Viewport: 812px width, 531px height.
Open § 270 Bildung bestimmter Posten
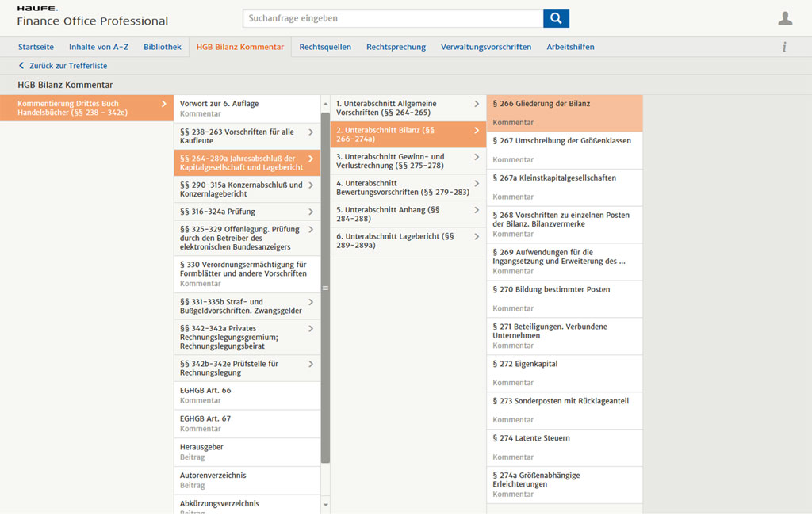coord(565,299)
